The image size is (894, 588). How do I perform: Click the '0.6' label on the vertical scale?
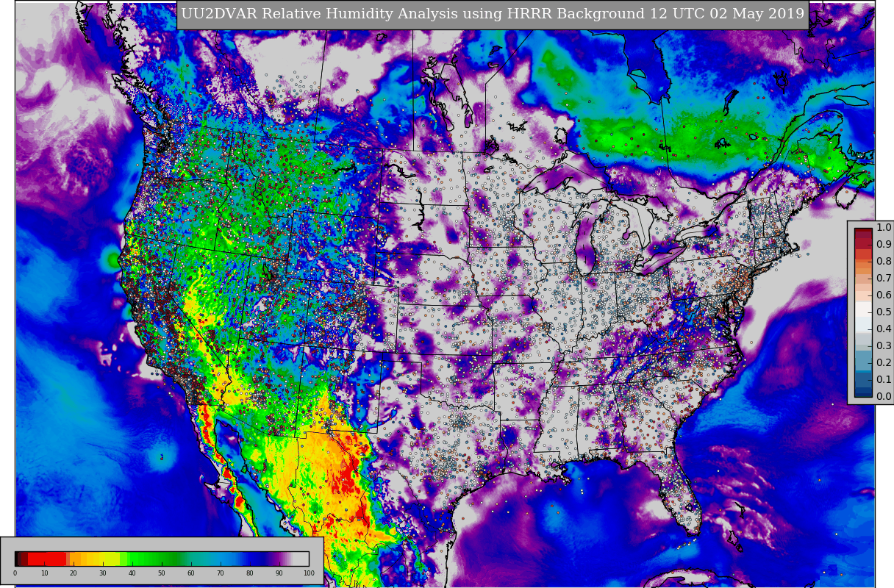884,295
